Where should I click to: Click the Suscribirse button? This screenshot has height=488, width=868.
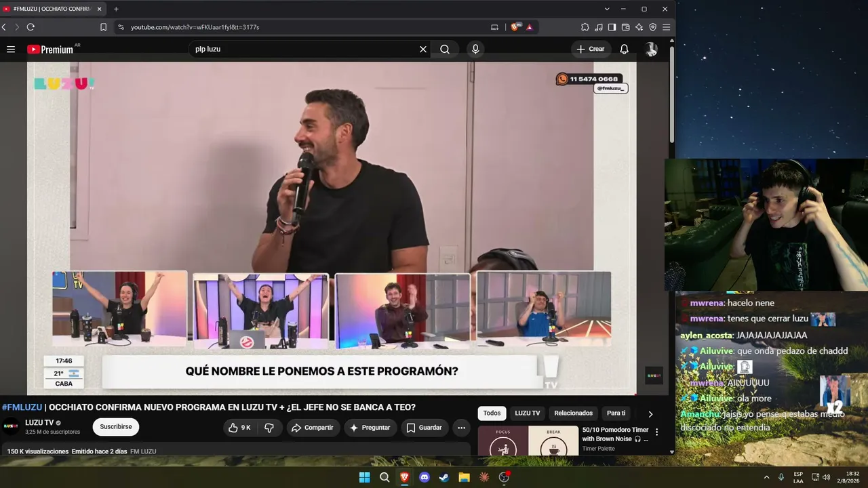pos(116,427)
